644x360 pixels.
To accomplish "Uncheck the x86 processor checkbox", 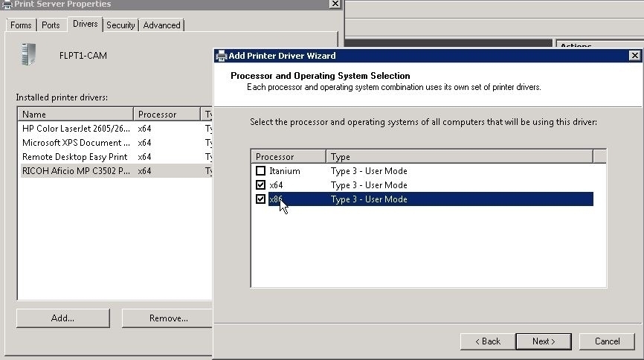I will (x=260, y=199).
